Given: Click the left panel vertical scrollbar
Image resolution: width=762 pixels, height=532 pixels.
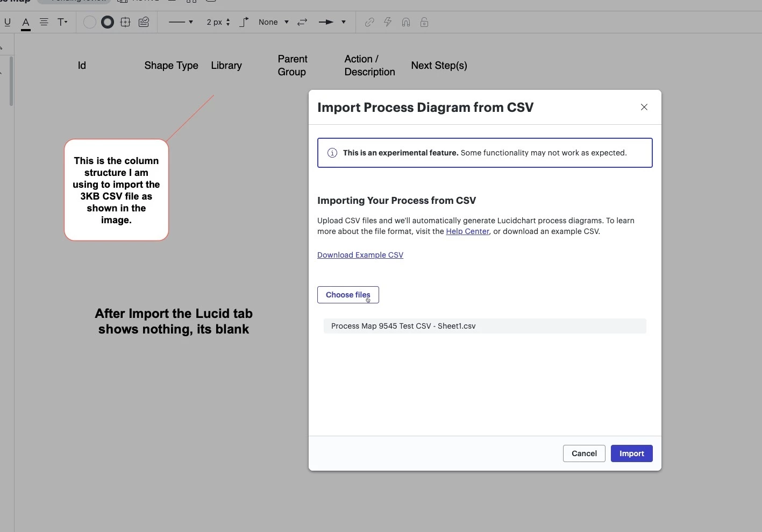Looking at the screenshot, I should (11, 81).
